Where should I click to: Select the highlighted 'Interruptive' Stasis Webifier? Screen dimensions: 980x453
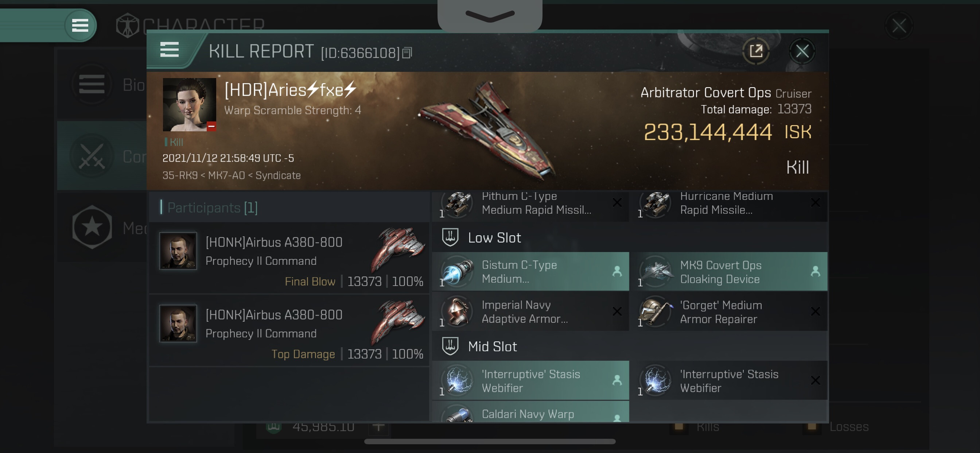point(530,381)
